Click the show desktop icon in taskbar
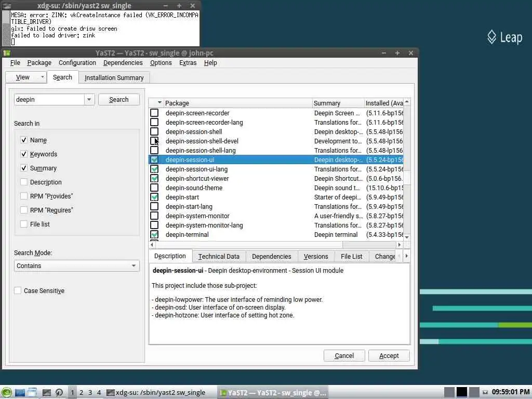Image resolution: width=532 pixels, height=399 pixels. (x=20, y=393)
